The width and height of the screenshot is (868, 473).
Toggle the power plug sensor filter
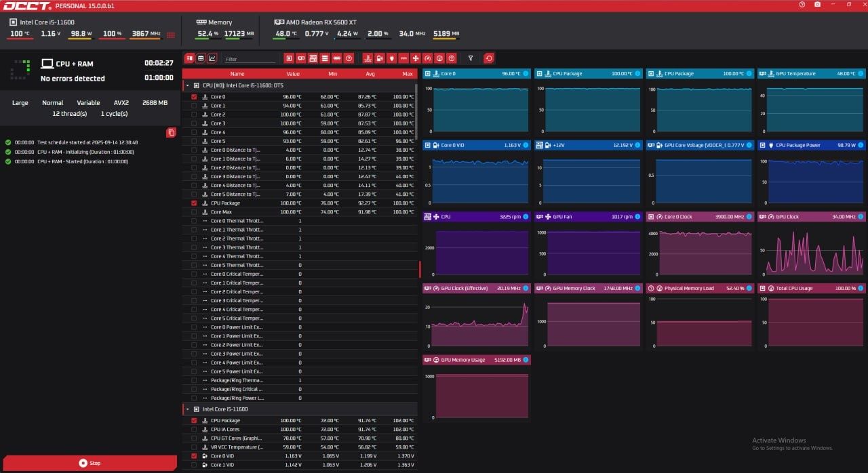click(x=391, y=58)
